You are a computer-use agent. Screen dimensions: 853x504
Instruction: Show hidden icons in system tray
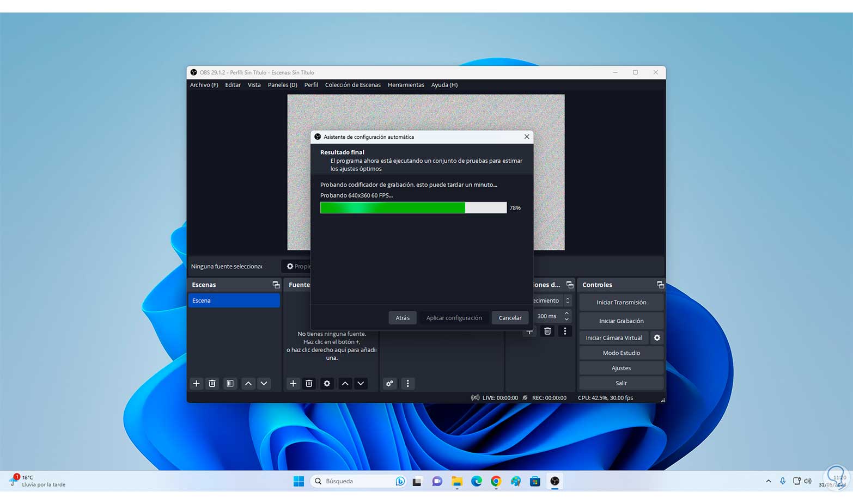click(x=769, y=481)
